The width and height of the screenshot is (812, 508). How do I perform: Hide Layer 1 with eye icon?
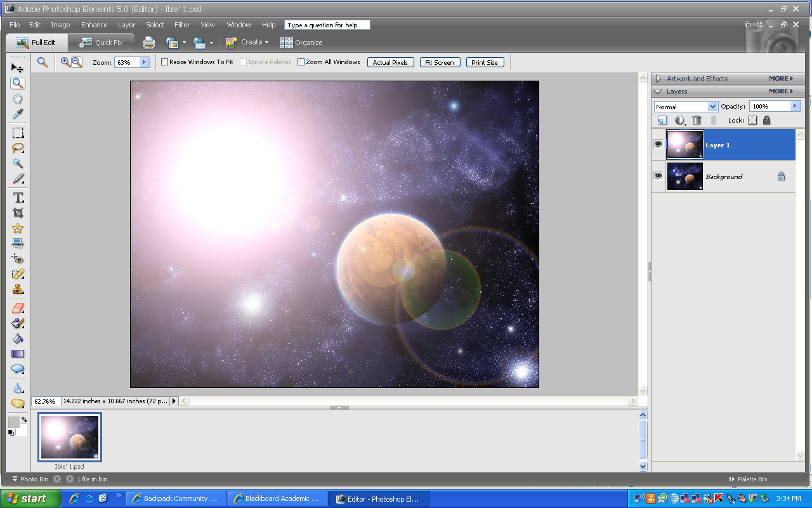click(658, 144)
